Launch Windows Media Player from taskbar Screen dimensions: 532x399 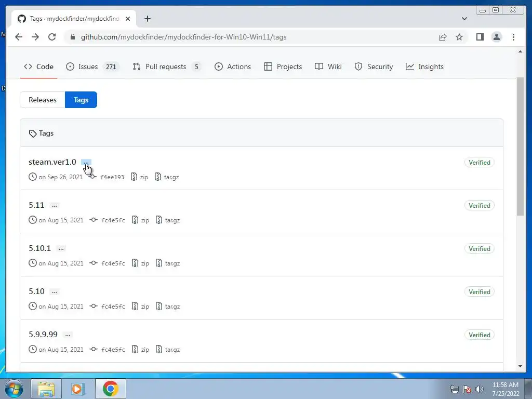pos(78,389)
